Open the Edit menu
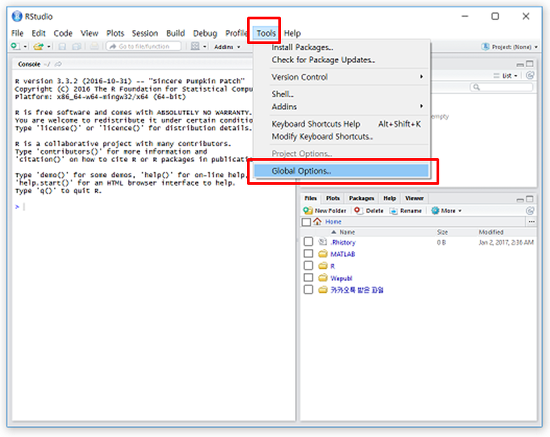The width and height of the screenshot is (550, 437). 39,33
